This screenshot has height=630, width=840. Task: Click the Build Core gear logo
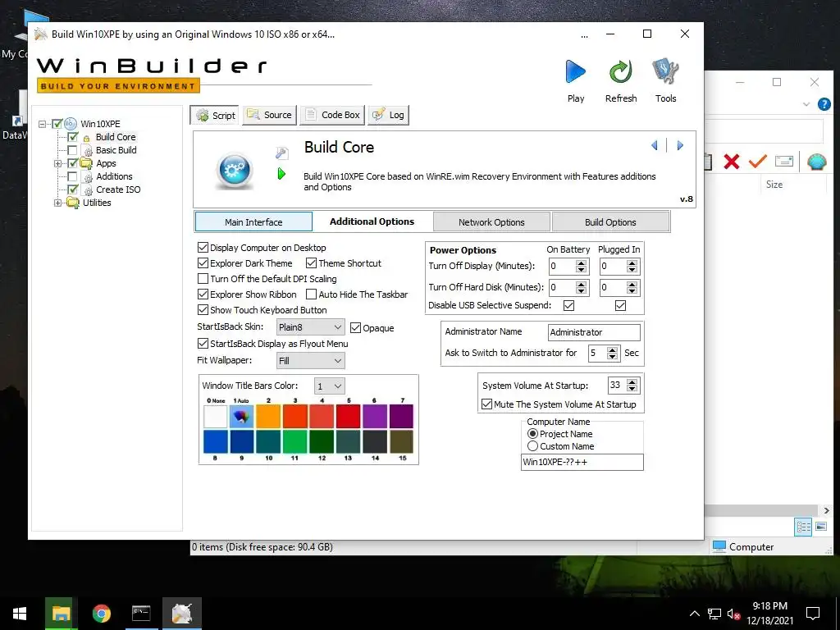[234, 171]
